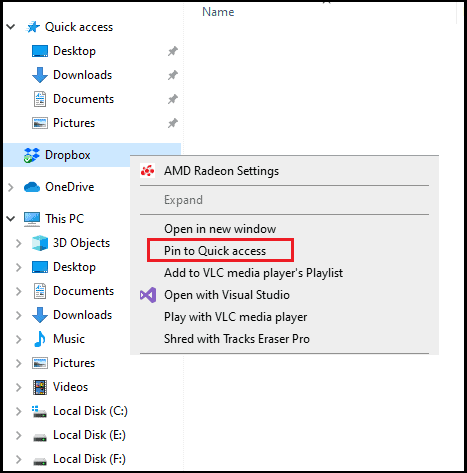Click the pin icon next to Desktop
Screen dimensions: 467x473
(x=172, y=51)
